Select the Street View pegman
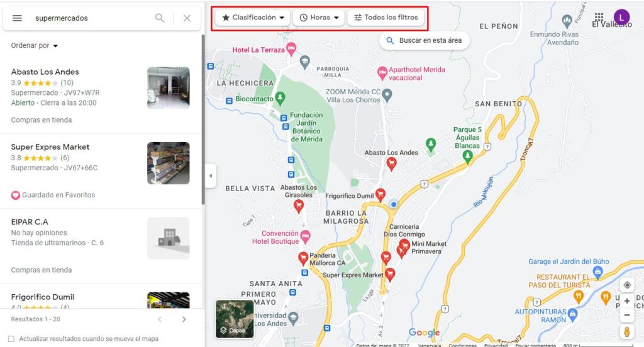 coord(626,332)
